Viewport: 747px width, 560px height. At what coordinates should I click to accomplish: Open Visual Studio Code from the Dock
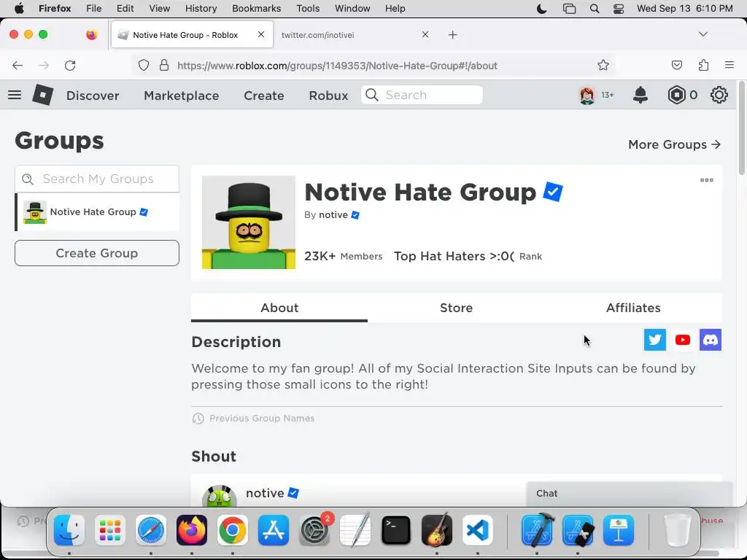[478, 530]
